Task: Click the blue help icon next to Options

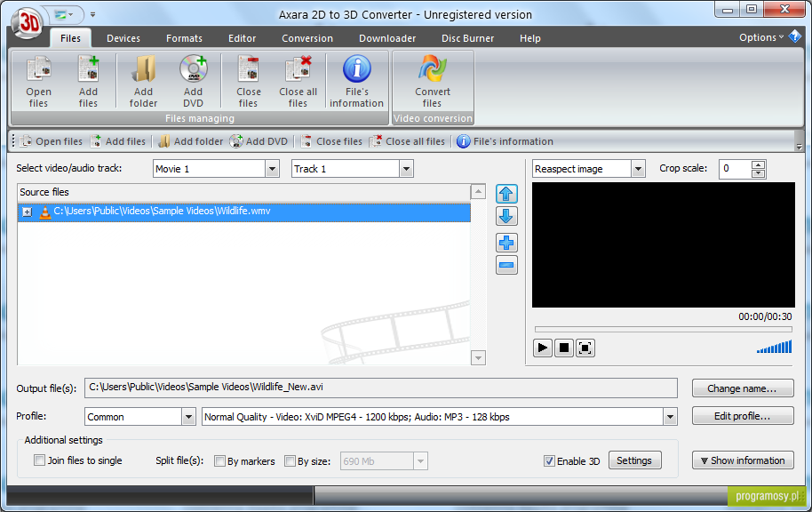Action: [795, 37]
